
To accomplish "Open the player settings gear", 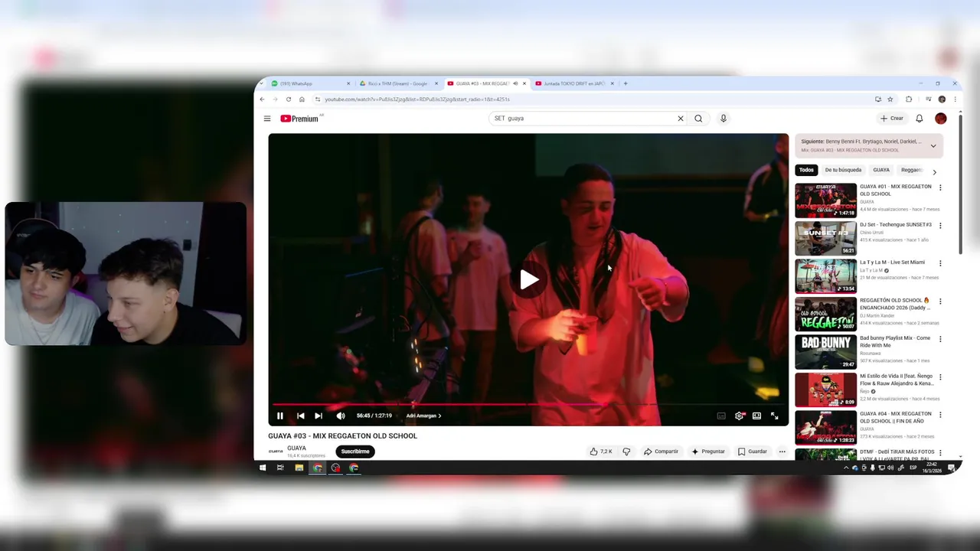I will pyautogui.click(x=739, y=416).
